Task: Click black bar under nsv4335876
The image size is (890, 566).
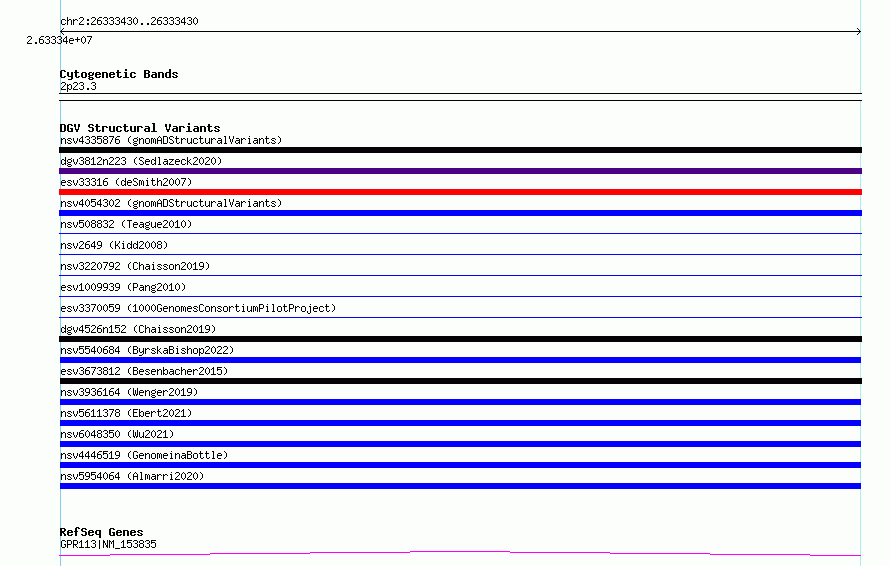Action: (x=460, y=150)
